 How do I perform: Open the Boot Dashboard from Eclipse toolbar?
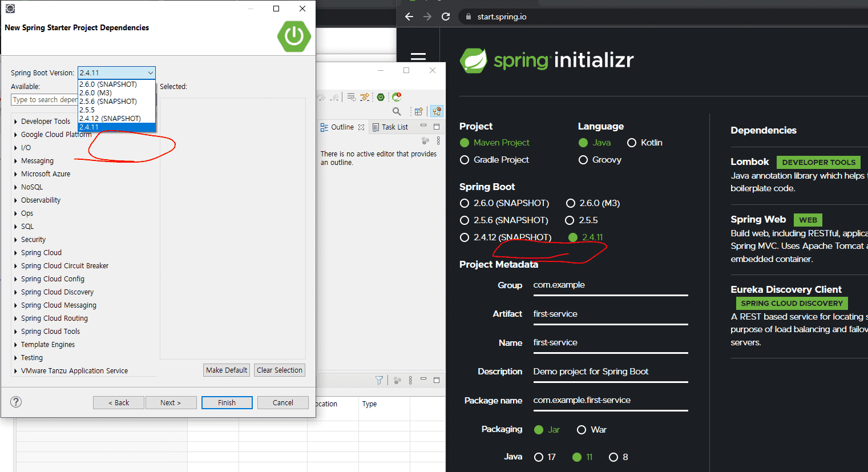click(381, 97)
